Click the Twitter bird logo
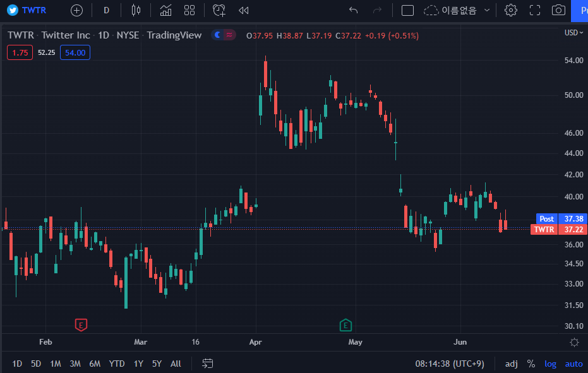The height and width of the screenshot is (373, 588). pyautogui.click(x=13, y=10)
